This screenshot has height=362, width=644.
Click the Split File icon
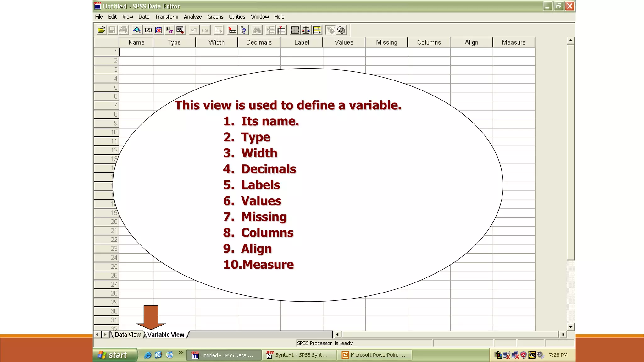[295, 30]
